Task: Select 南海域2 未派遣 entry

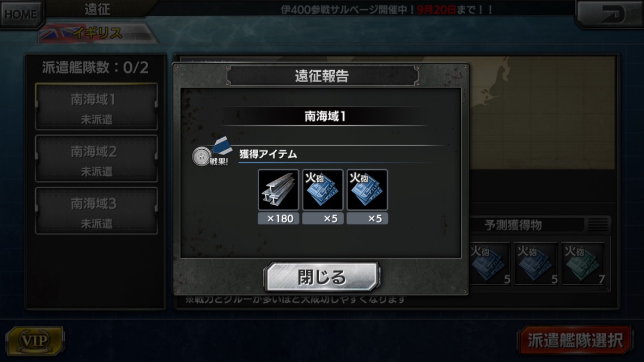Action: tap(96, 159)
